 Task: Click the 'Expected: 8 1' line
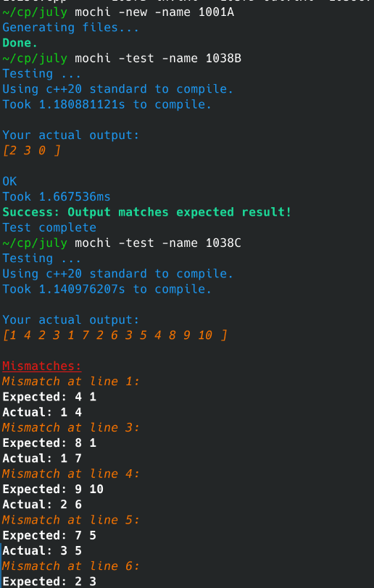click(x=49, y=443)
